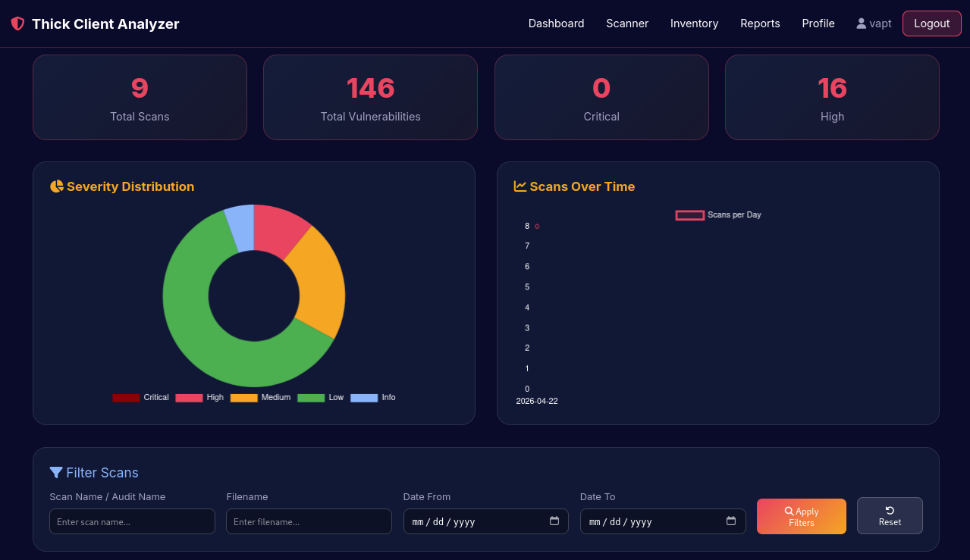Click the vapt username text

tap(881, 23)
